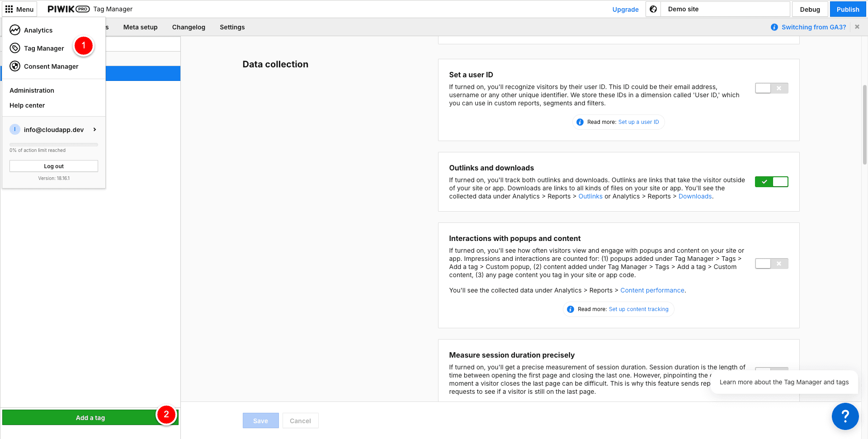868x439 pixels.
Task: Turn on Interactions with popups and content
Action: pyautogui.click(x=771, y=264)
